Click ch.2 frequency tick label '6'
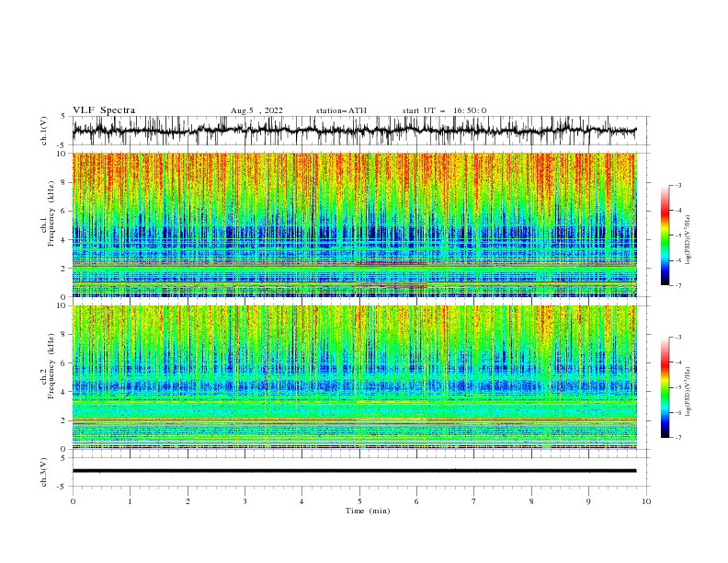This screenshot has width=728, height=563. pyautogui.click(x=64, y=362)
